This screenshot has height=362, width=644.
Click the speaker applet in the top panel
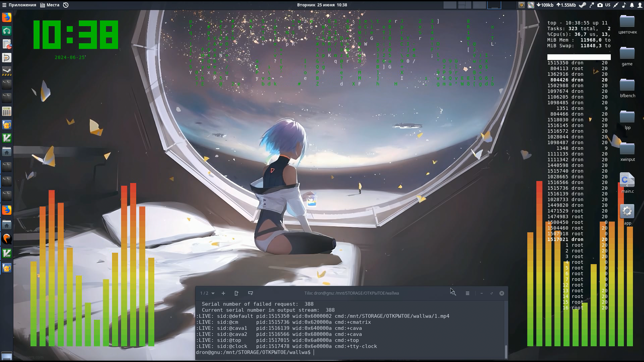[521, 5]
